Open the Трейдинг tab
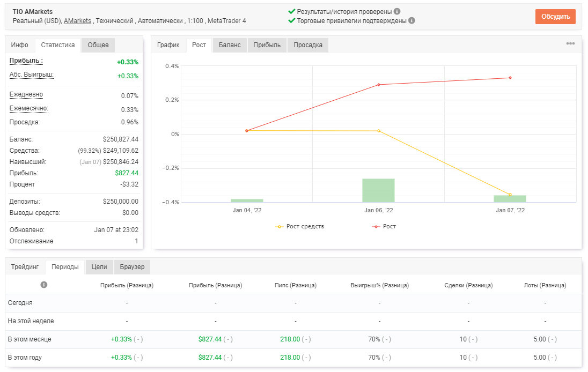The height and width of the screenshot is (372, 588). coord(25,267)
